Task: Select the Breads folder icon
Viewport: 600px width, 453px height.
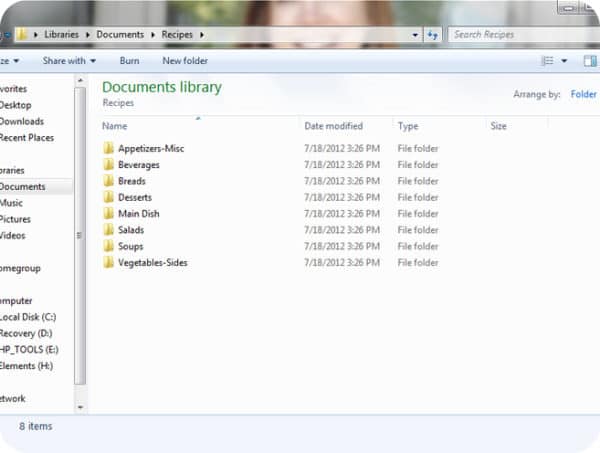Action: pos(109,181)
